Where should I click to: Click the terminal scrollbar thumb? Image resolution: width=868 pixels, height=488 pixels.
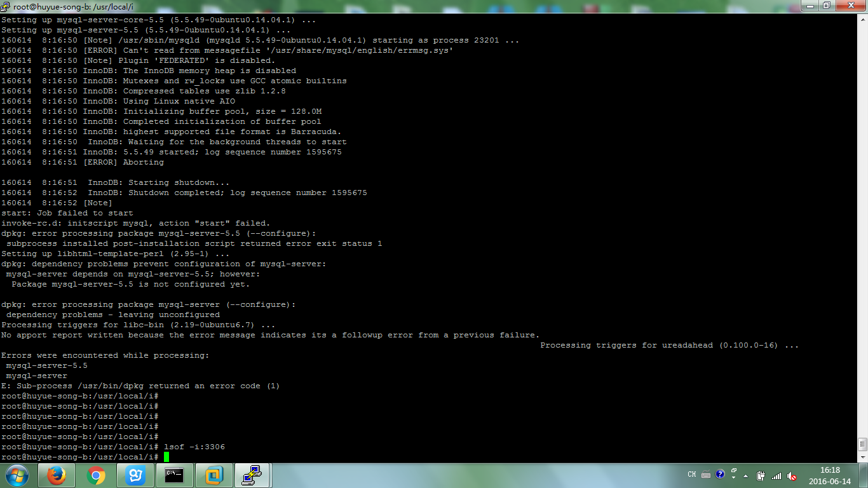click(x=862, y=443)
